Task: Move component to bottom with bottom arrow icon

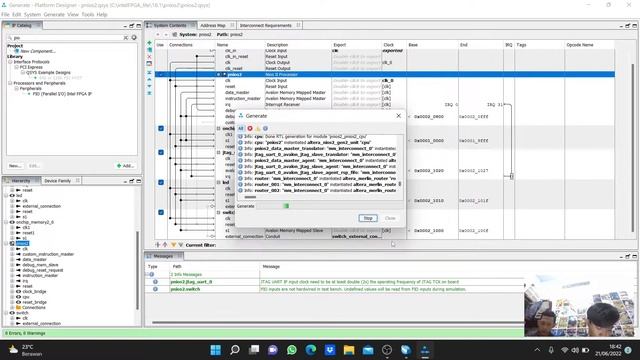Action: [149, 93]
